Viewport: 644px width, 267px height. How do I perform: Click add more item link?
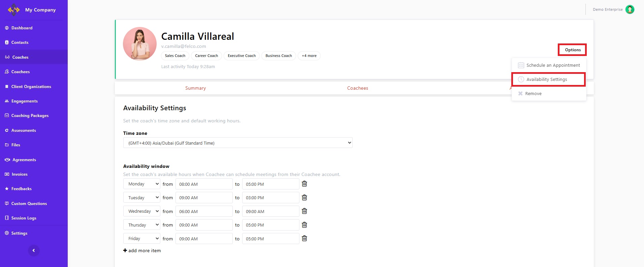[142, 250]
